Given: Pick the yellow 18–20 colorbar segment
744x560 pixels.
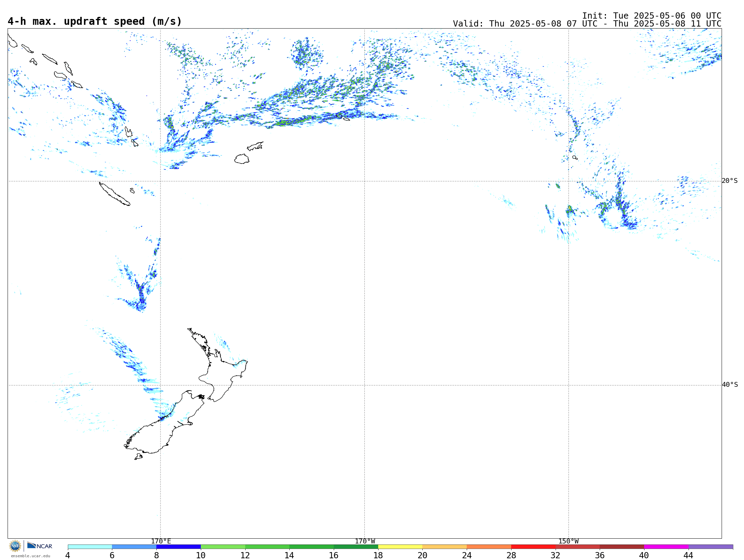Looking at the screenshot, I should [400, 547].
